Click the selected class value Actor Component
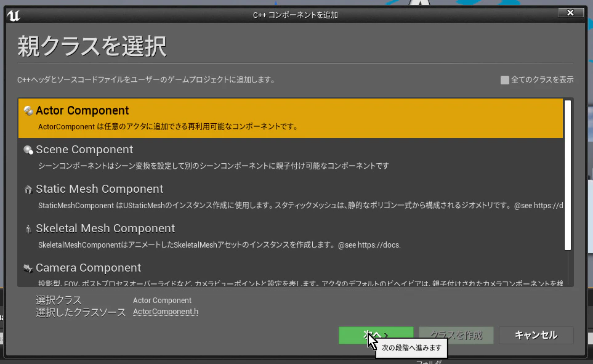Viewport: 593px width, 364px height. (162, 301)
